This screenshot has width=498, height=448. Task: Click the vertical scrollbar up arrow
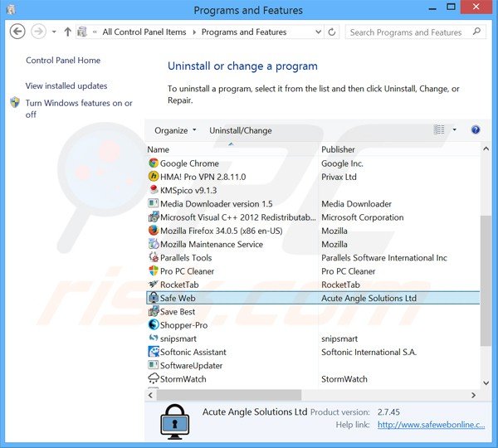click(x=486, y=149)
